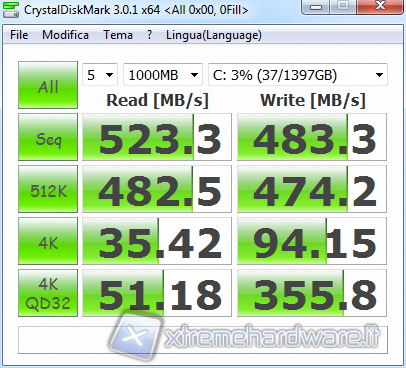The height and width of the screenshot is (368, 406).
Task: Minimize the CrystalDiskMark window
Action: (x=316, y=7)
